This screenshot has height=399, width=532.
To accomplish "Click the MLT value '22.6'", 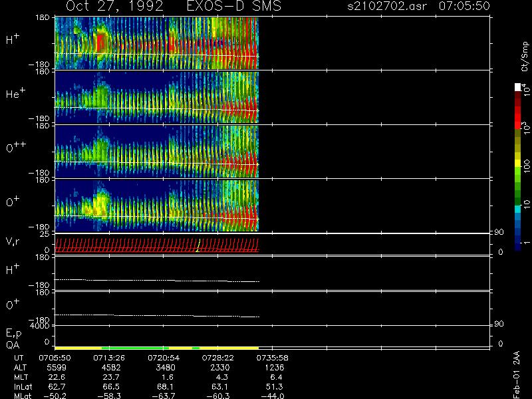I will [57, 377].
